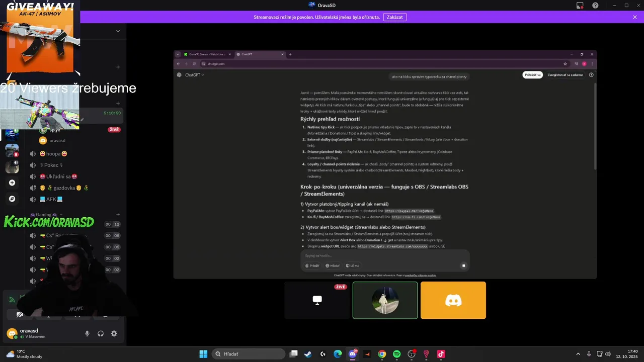The width and height of the screenshot is (644, 362).
Task: Open Google Chrome from the taskbar
Action: pyautogui.click(x=382, y=354)
